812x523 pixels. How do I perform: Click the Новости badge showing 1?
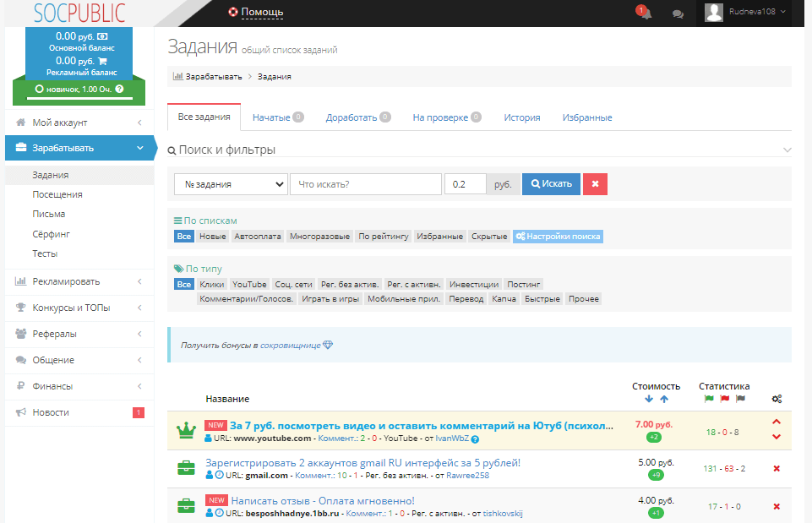tap(139, 412)
